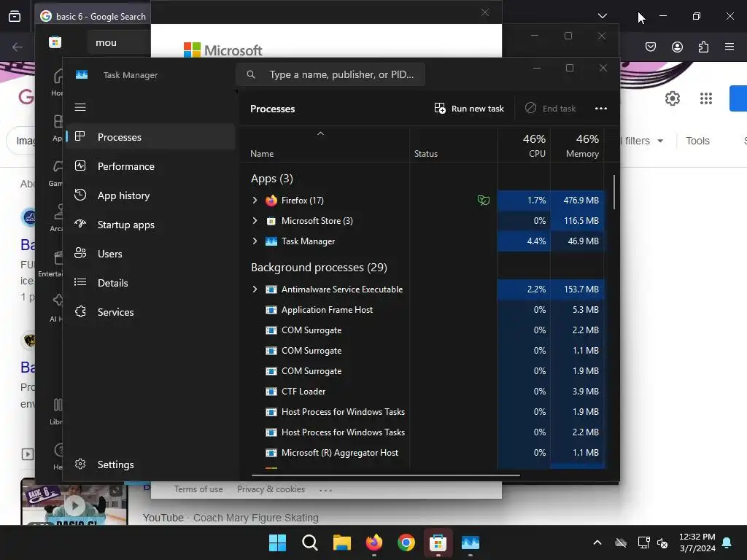Expand the Task Manager process row

pos(255,241)
